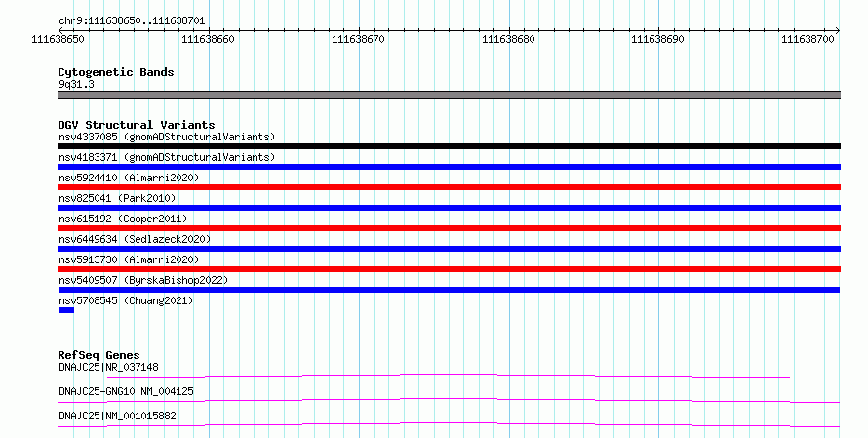Click ruler position 111638650
This screenshot has width=868, height=438.
point(59,39)
